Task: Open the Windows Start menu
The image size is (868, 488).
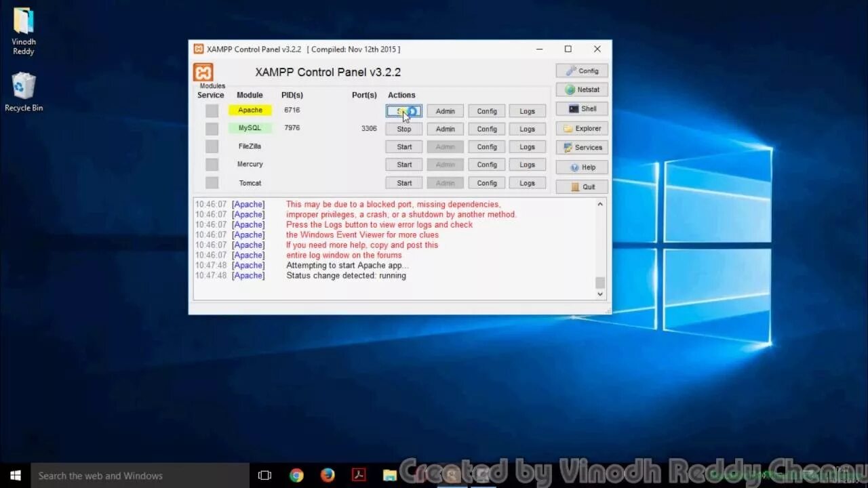Action: 16,476
